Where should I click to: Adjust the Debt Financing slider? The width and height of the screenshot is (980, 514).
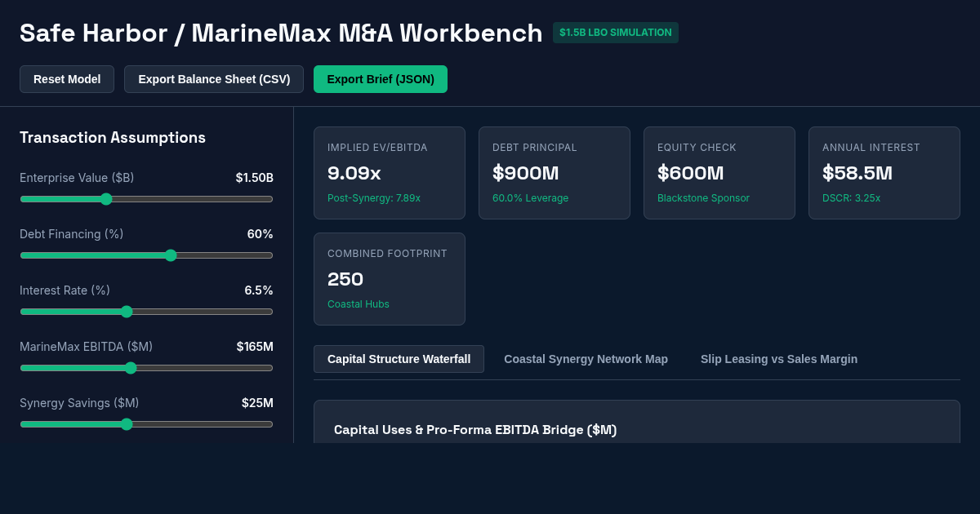pyautogui.click(x=146, y=255)
